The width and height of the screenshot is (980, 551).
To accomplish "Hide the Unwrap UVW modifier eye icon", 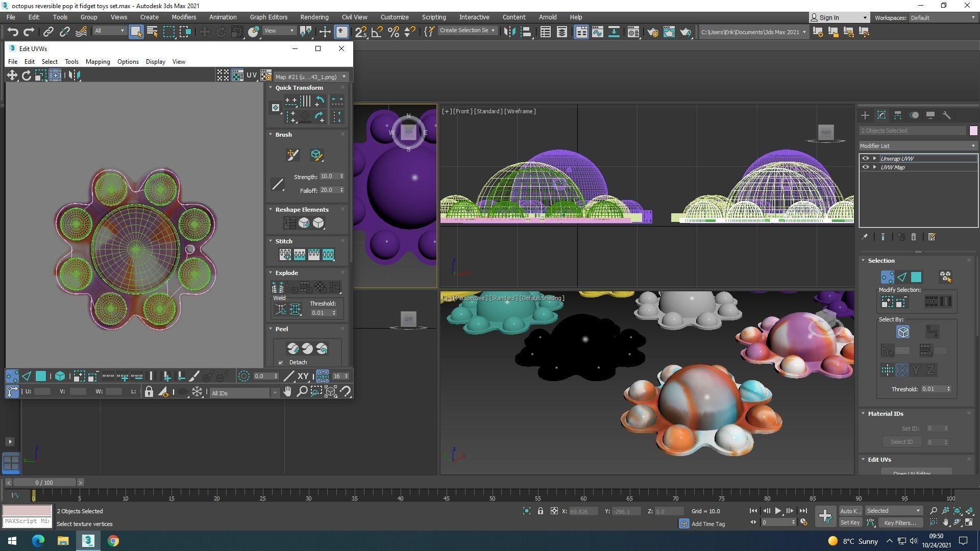I will coord(865,159).
